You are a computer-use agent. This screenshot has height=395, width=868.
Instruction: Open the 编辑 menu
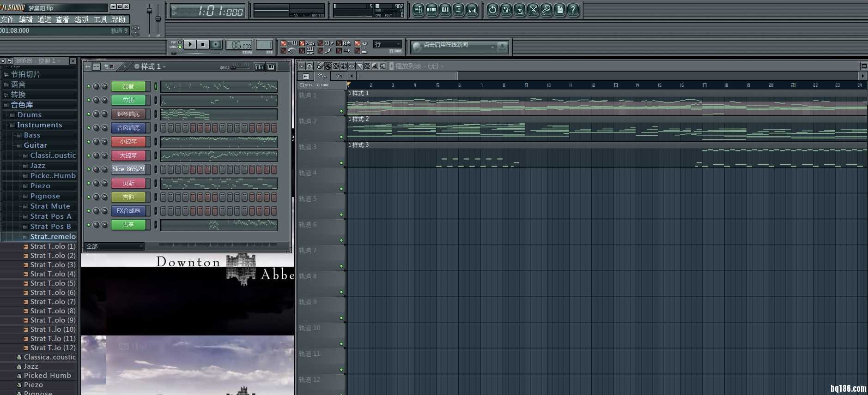click(26, 19)
